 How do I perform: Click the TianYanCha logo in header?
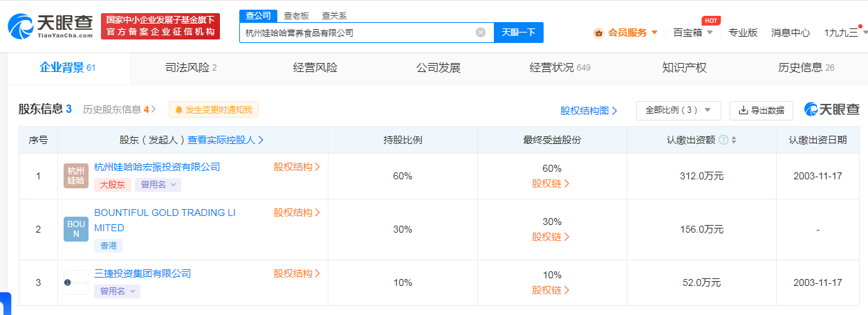tap(50, 26)
